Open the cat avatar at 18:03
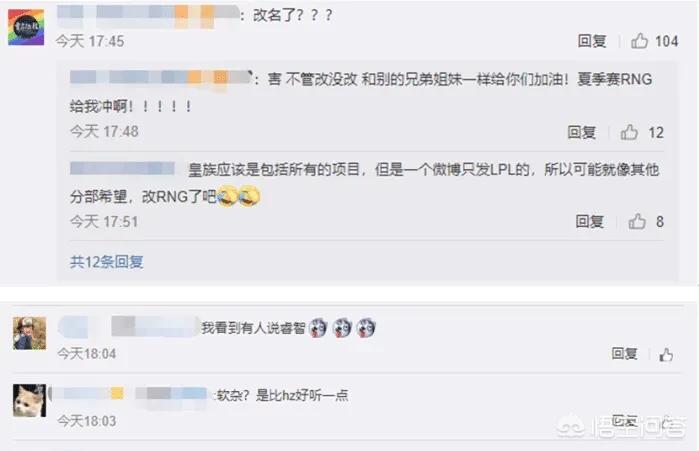Viewport: 699px width, 451px height. coord(29,401)
